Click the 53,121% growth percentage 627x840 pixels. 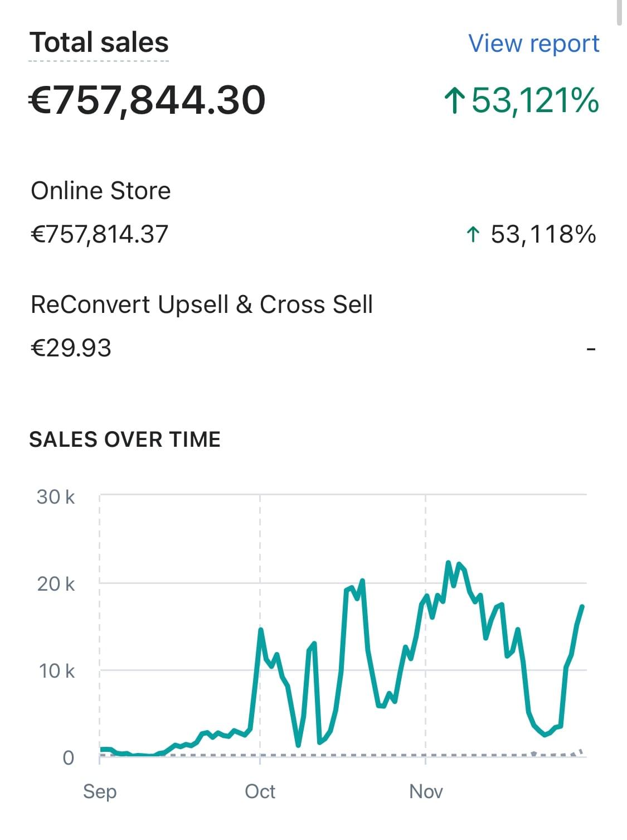pos(535,101)
